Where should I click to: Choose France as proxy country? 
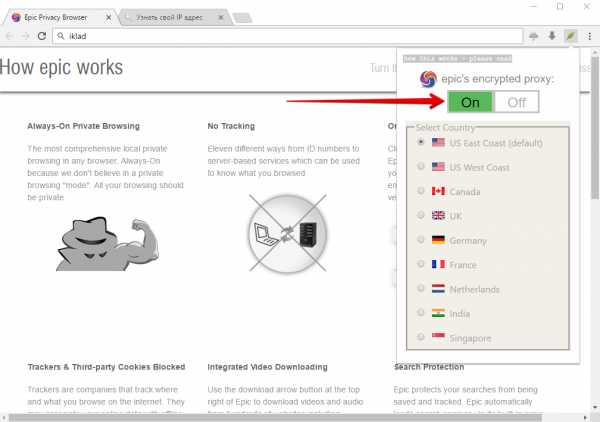pos(421,264)
